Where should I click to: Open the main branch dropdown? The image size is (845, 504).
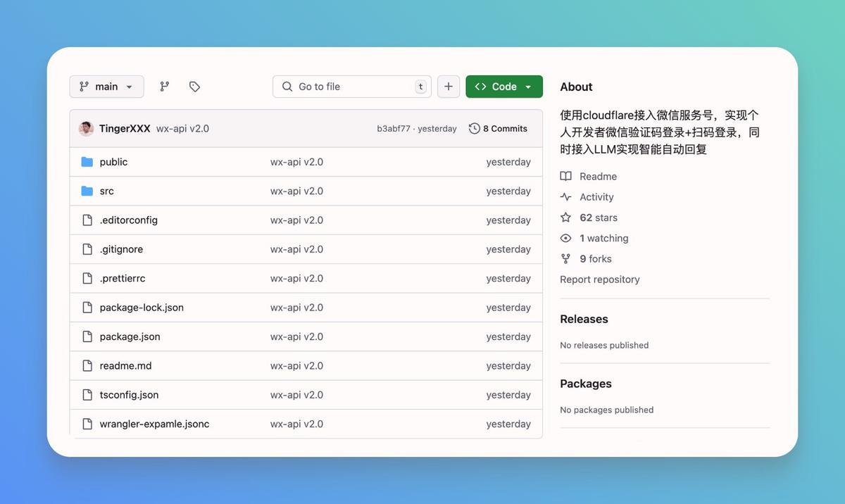(x=106, y=87)
